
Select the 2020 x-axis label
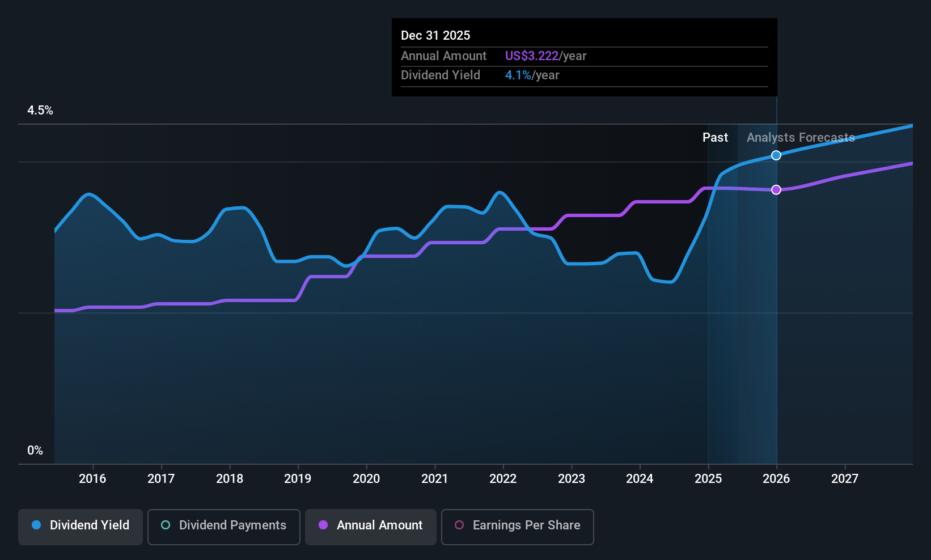366,479
